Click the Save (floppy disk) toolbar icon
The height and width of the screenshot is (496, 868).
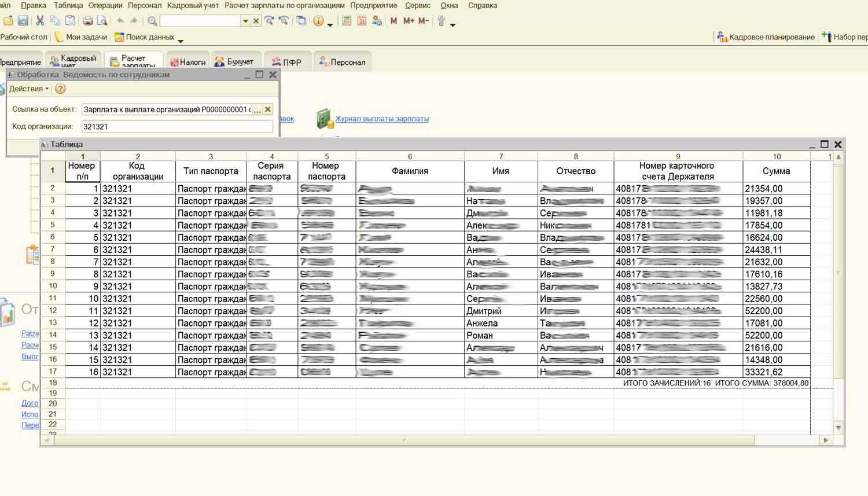(23, 21)
